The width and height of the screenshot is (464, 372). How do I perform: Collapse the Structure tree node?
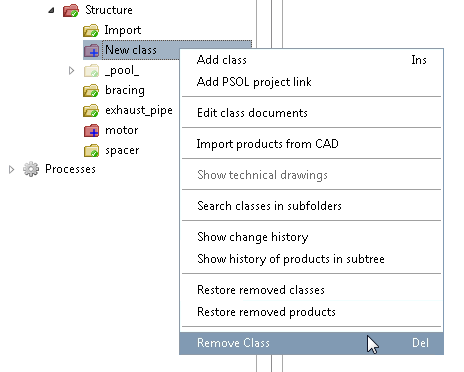point(51,10)
